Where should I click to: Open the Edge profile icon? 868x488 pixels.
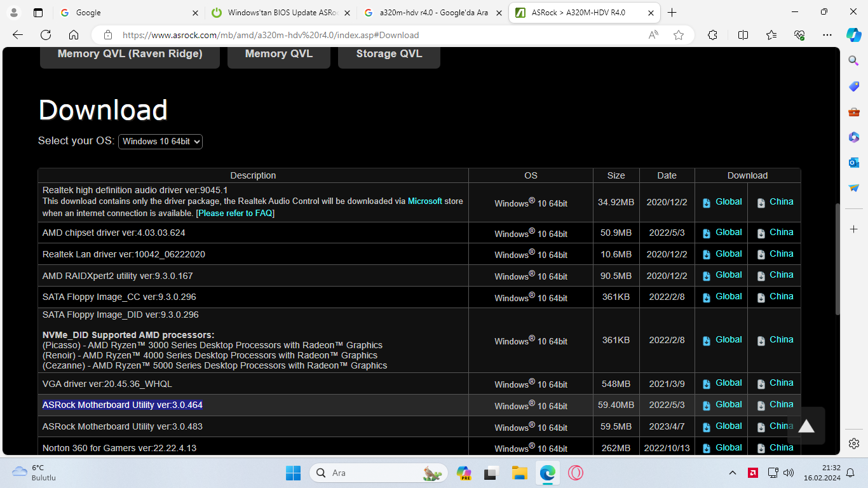coord(14,13)
